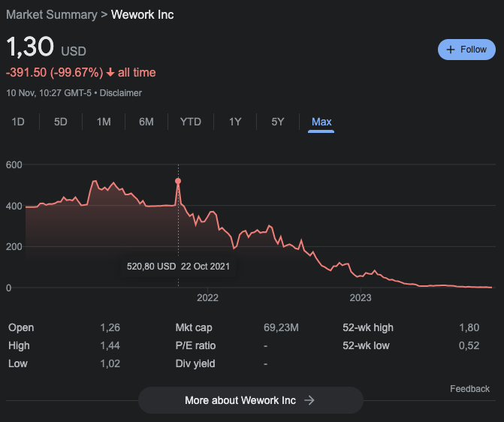Switch chart to YTD view

click(191, 122)
